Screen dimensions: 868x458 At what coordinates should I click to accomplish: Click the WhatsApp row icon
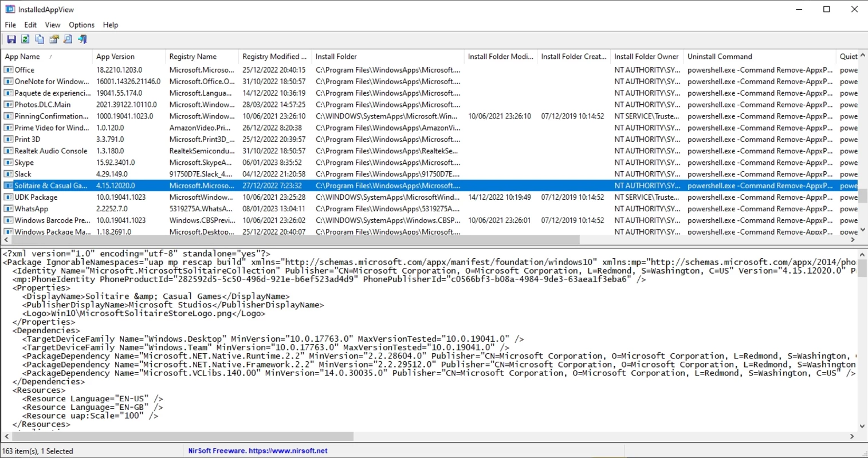click(9, 208)
